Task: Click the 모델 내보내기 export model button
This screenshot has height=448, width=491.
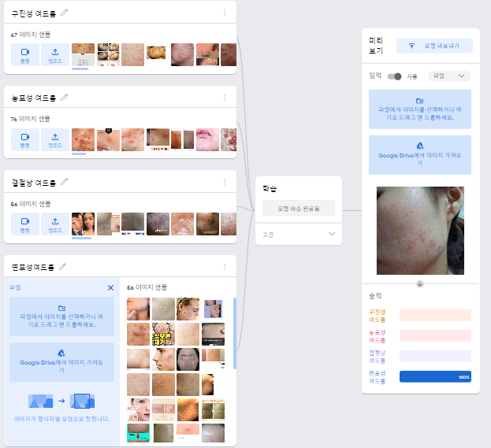Action: tap(434, 46)
